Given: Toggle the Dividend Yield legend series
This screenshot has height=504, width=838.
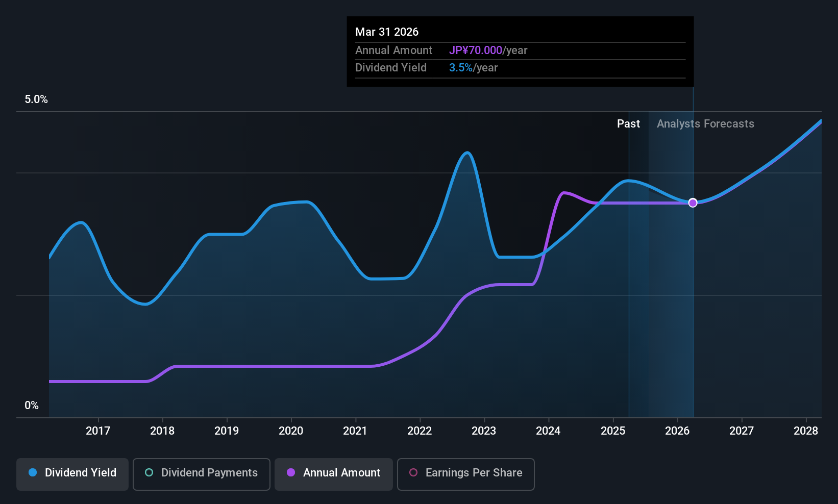Looking at the screenshot, I should (72, 473).
